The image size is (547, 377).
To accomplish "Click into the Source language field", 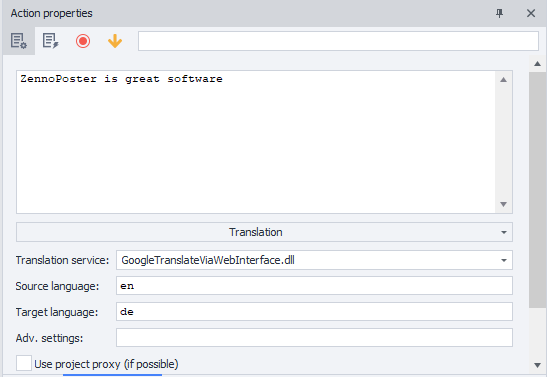I will [314, 286].
